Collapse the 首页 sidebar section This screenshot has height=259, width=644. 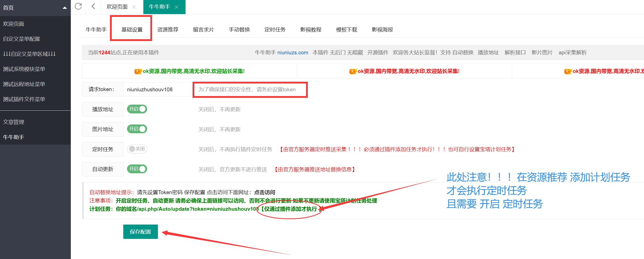point(65,8)
